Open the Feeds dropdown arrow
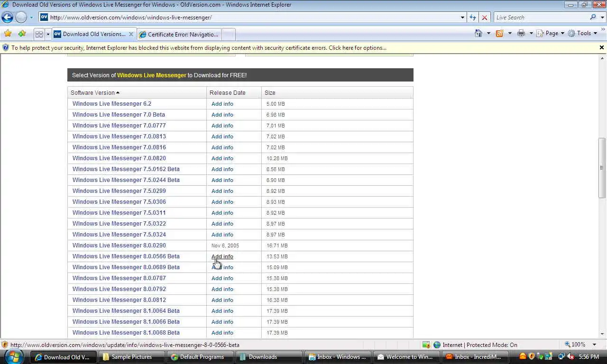This screenshot has width=607, height=364. point(510,33)
